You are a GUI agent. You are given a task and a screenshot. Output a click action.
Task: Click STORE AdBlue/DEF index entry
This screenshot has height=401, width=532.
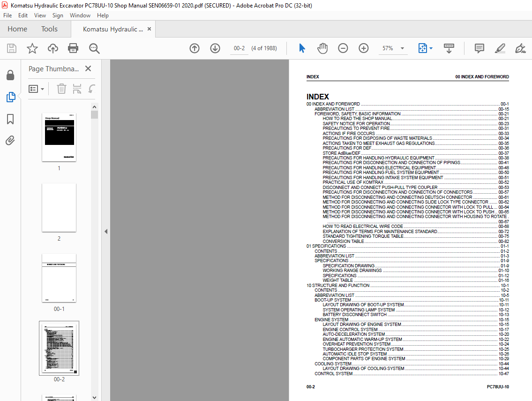(x=416, y=153)
